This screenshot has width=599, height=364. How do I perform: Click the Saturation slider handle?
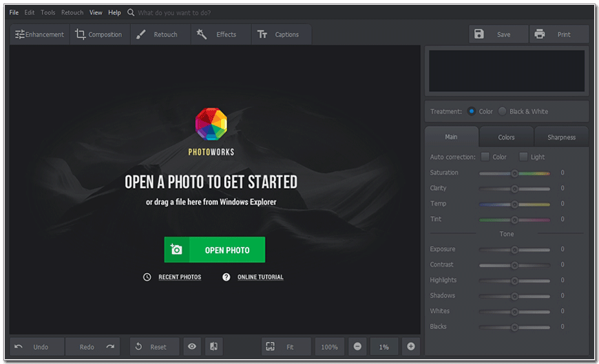point(514,173)
